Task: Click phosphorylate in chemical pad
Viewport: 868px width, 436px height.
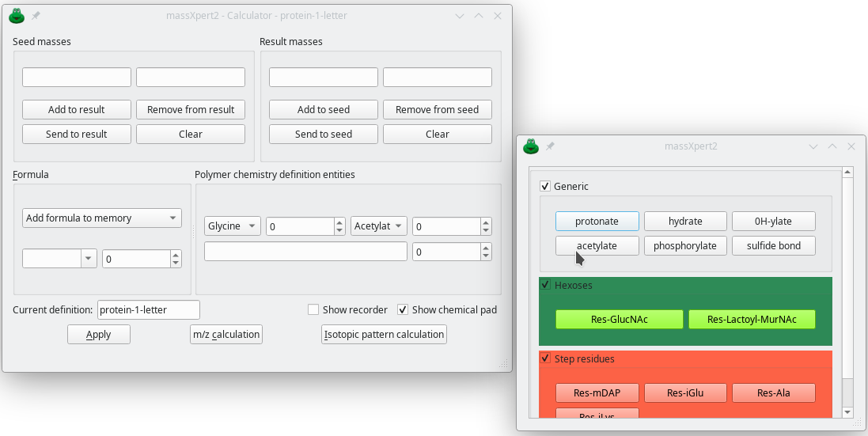Action: 685,245
